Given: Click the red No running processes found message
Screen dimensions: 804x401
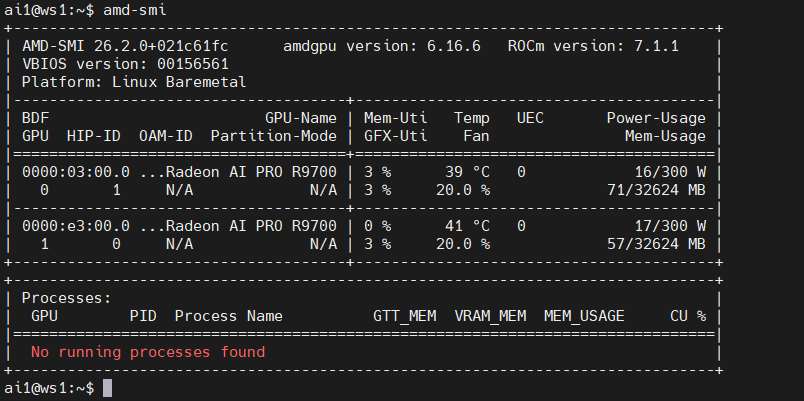Looking at the screenshot, I should 148,352.
